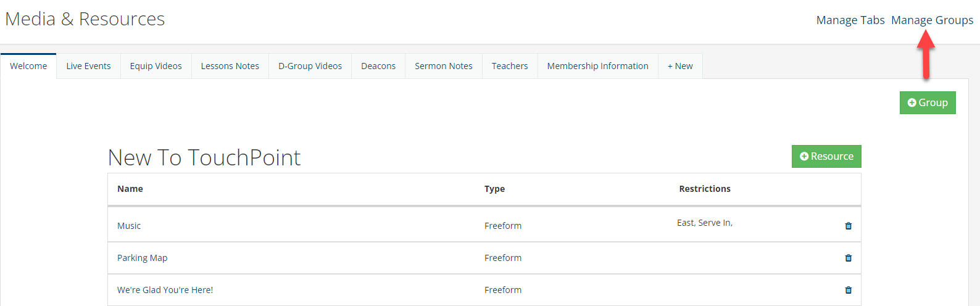This screenshot has height=306, width=980.
Task: Switch to the Sermon Notes tab
Action: 443,66
